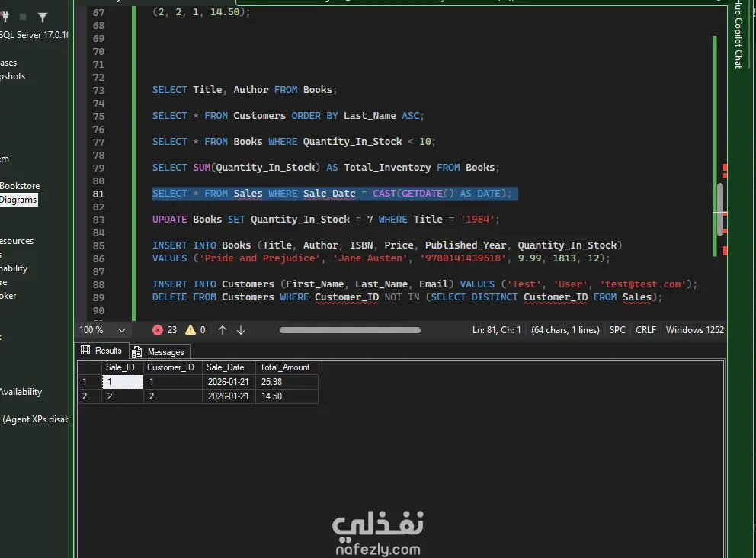Viewport: 756px width, 558px height.
Task: Go to next issue with down arrow
Action: click(241, 330)
